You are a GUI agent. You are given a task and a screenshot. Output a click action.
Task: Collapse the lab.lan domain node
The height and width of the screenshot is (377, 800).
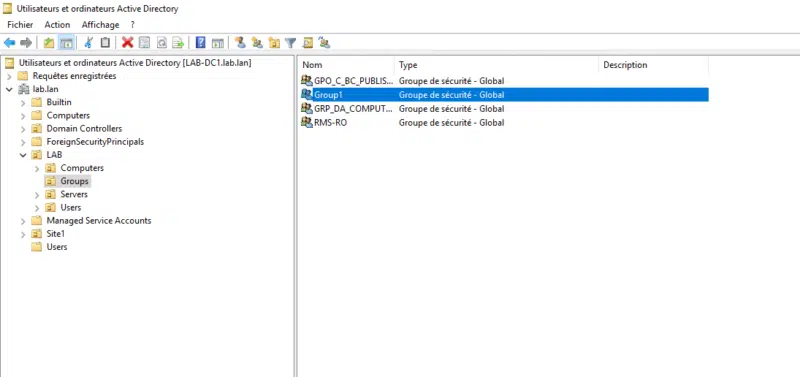[x=9, y=89]
